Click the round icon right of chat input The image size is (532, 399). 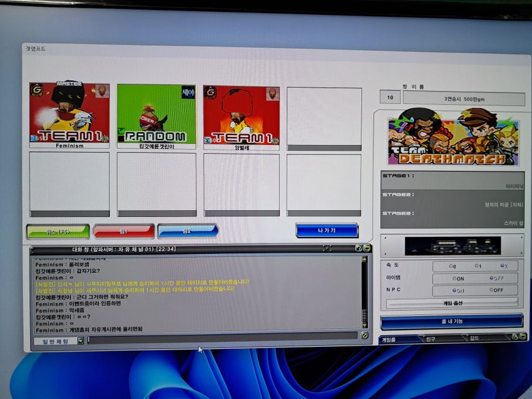click(x=365, y=335)
